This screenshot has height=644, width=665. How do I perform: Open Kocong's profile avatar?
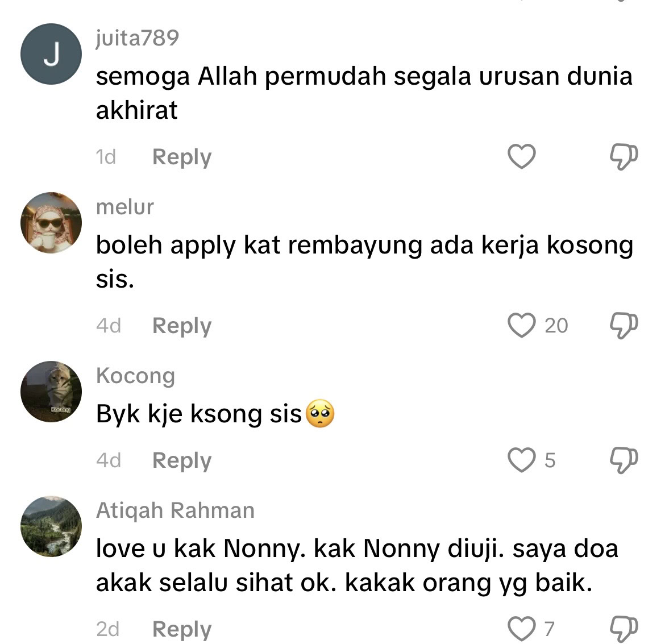point(51,392)
